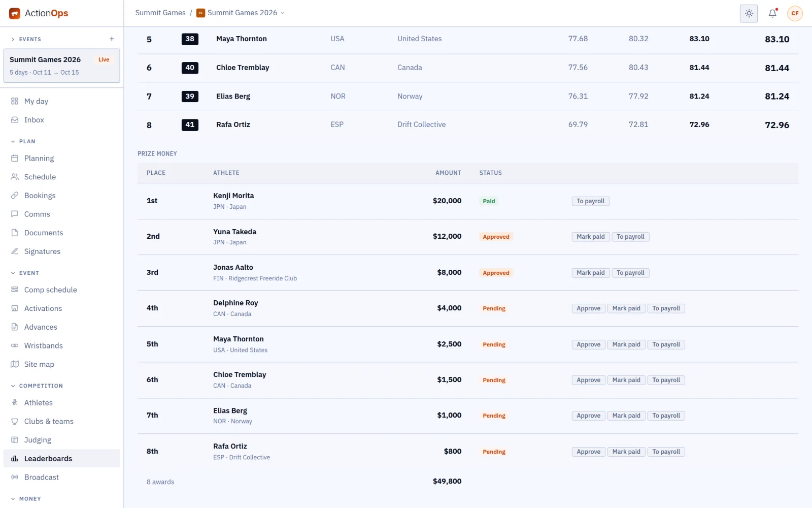Viewport: 812px width, 508px height.
Task: Collapse the COMPETITION section
Action: pos(37,386)
